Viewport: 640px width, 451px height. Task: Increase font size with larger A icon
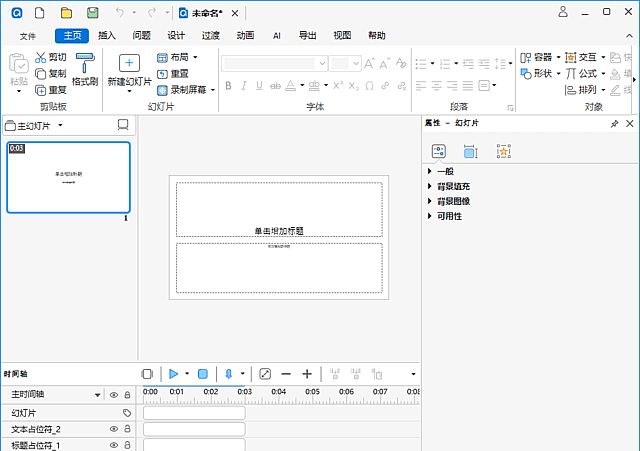369,63
